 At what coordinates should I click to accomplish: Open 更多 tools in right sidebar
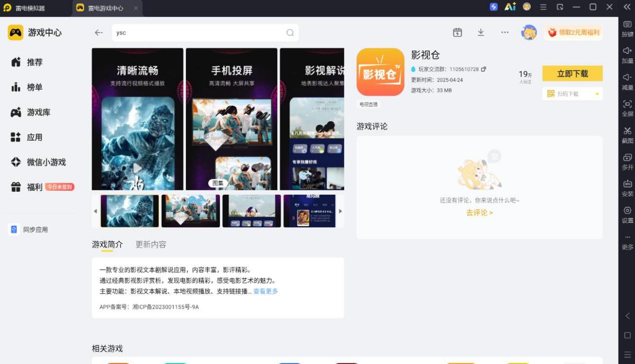click(627, 242)
